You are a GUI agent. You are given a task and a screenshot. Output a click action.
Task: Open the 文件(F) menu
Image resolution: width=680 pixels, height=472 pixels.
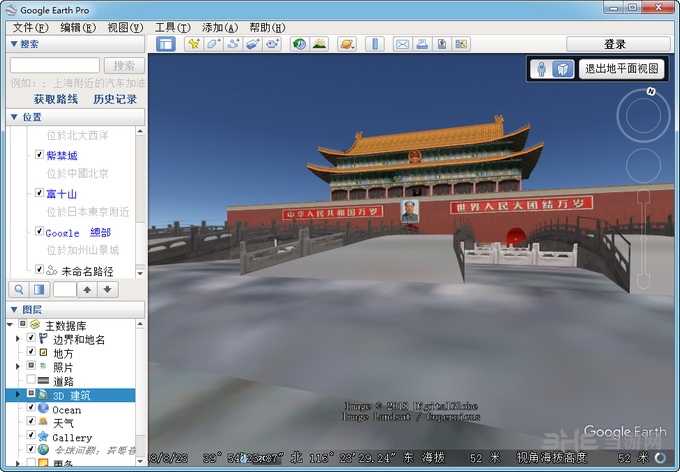[30, 28]
